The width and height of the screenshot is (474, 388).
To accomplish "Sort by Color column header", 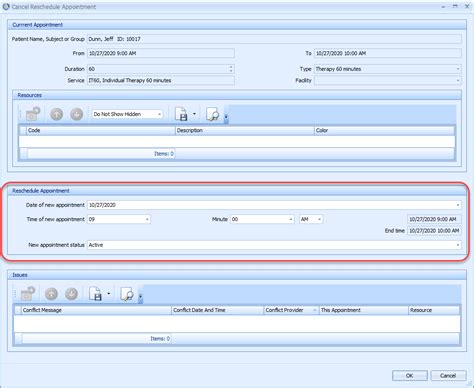I will tap(384, 130).
